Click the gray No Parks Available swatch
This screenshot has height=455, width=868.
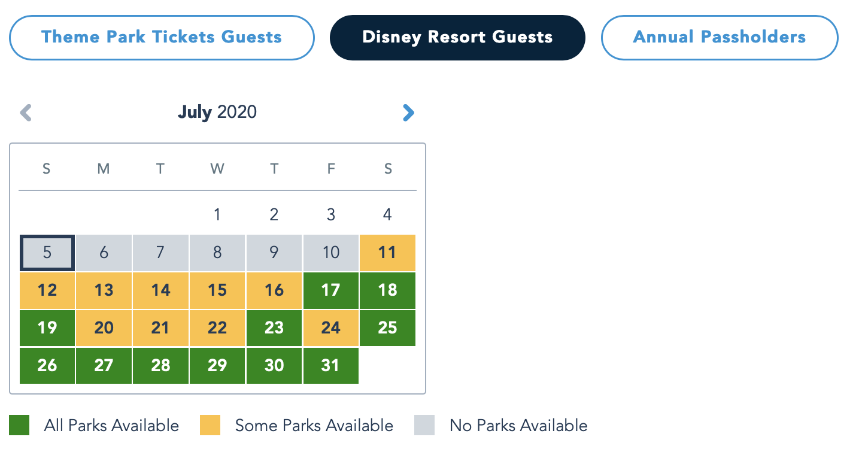click(424, 425)
